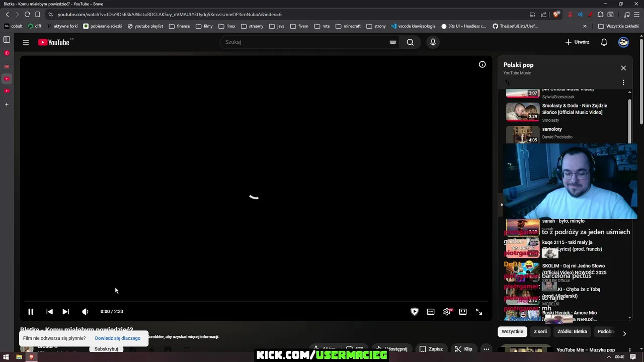Click the playlist panel scrollbar

pos(629,121)
